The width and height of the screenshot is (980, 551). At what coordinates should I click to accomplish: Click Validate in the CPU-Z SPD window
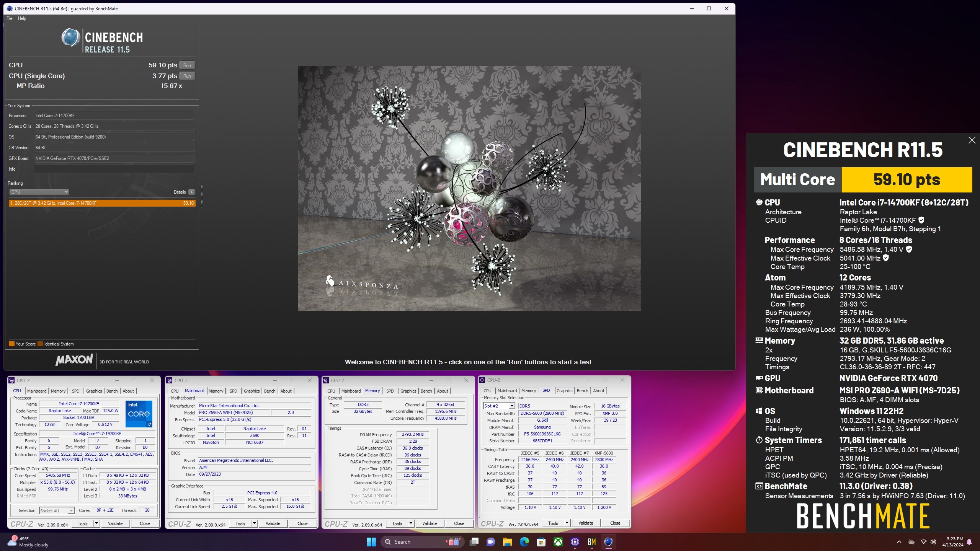[x=586, y=523]
